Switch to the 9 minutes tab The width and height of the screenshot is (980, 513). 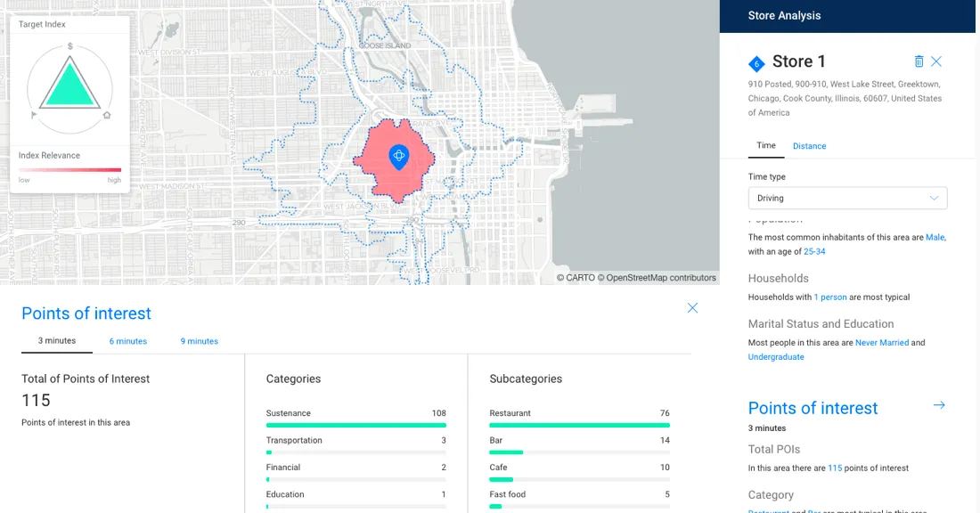[x=199, y=341]
